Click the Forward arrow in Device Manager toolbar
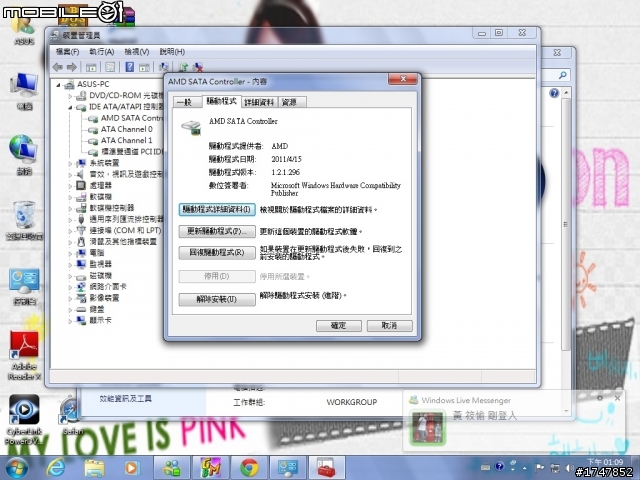The image size is (640, 480). click(x=72, y=67)
